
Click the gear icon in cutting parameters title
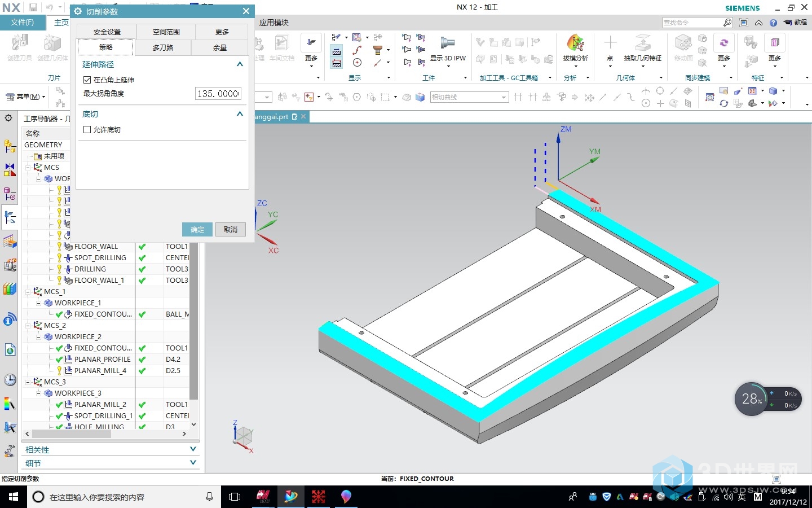(x=78, y=11)
